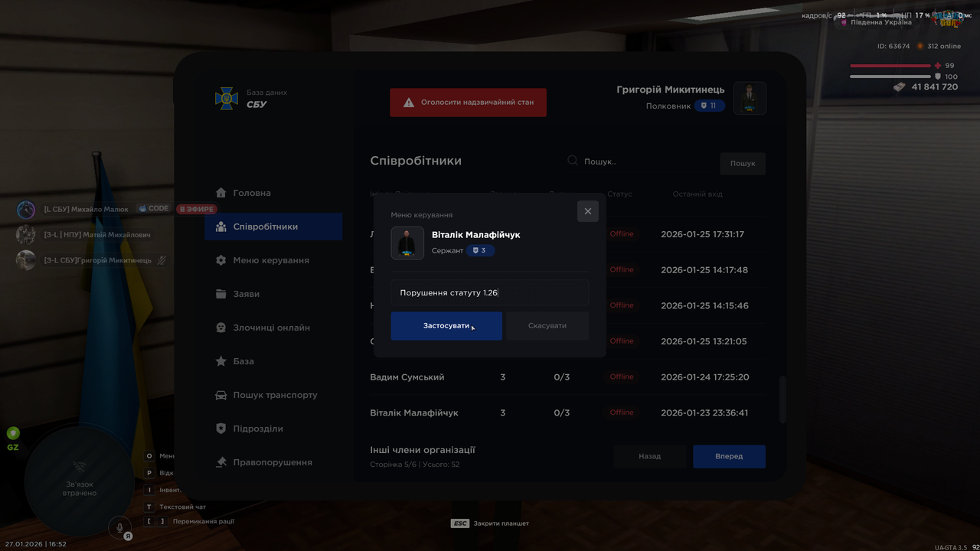Click the shield icon beside Підрозділи

coord(220,429)
